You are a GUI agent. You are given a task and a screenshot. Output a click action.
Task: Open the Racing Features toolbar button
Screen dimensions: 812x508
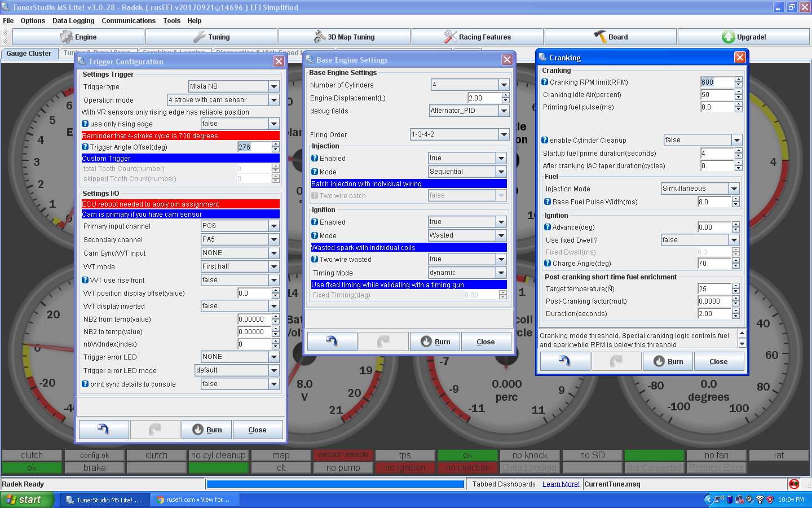tap(478, 37)
